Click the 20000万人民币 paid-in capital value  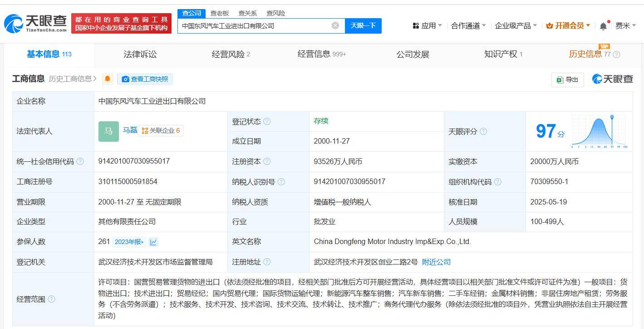coord(554,161)
